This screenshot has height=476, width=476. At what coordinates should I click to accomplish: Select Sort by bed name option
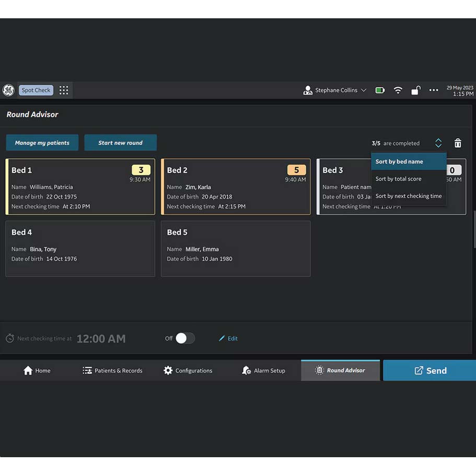click(399, 161)
